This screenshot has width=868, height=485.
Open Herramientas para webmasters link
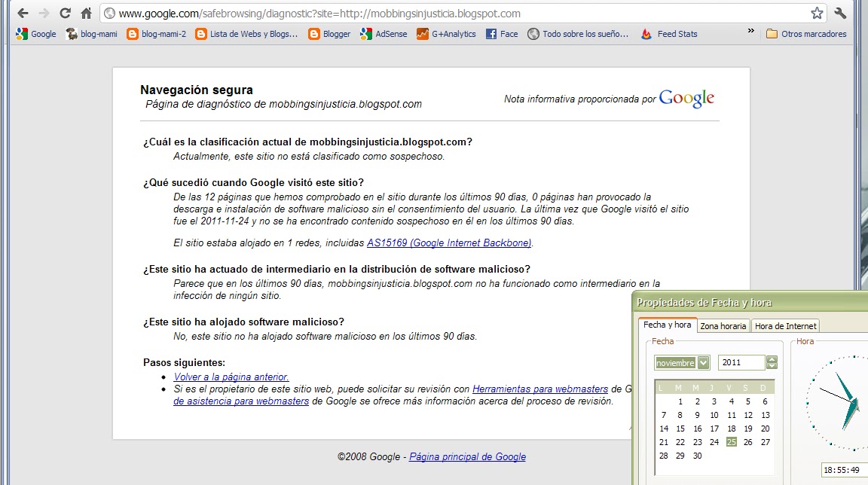pyautogui.click(x=539, y=389)
